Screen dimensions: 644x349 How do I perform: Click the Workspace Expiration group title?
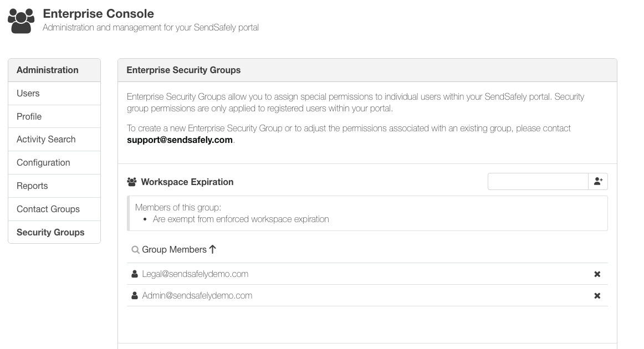[x=187, y=182]
